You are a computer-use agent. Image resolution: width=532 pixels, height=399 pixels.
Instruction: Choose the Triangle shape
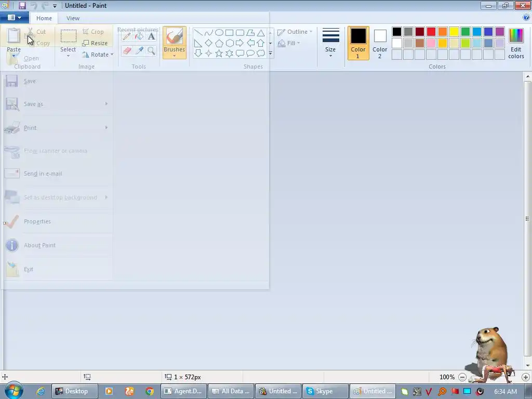tap(261, 33)
